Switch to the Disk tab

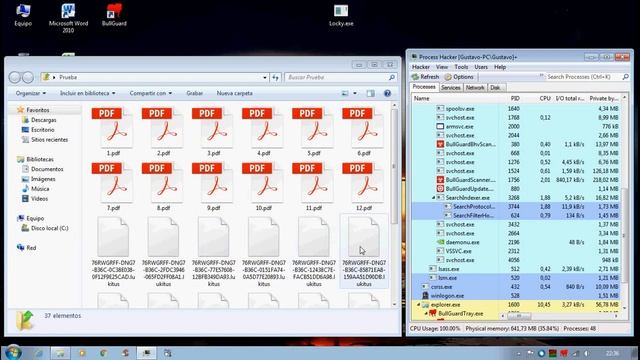click(x=496, y=88)
